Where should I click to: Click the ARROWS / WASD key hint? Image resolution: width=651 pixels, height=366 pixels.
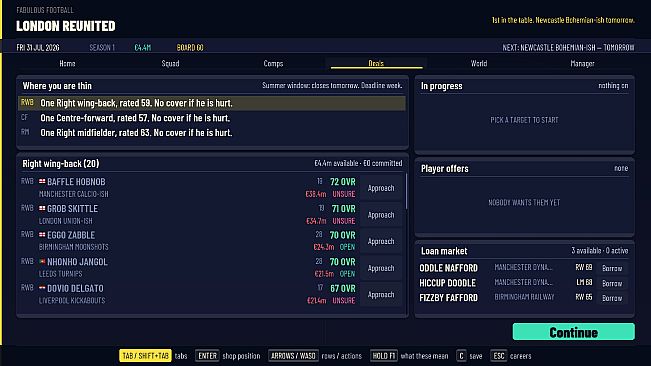tap(293, 356)
